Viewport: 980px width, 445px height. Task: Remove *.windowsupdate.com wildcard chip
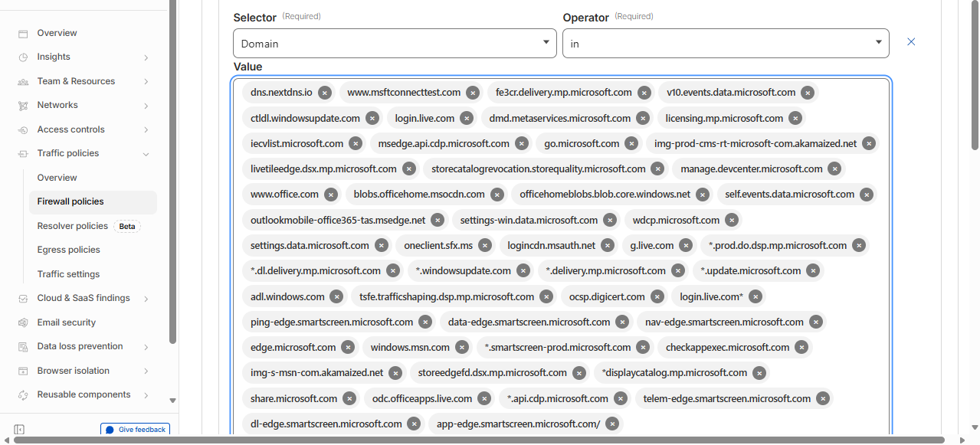coord(523,271)
